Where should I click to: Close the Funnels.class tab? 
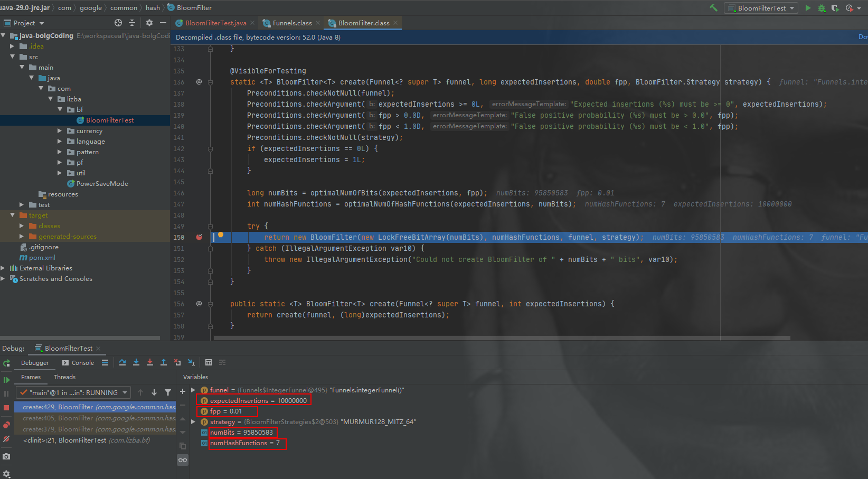(x=318, y=23)
